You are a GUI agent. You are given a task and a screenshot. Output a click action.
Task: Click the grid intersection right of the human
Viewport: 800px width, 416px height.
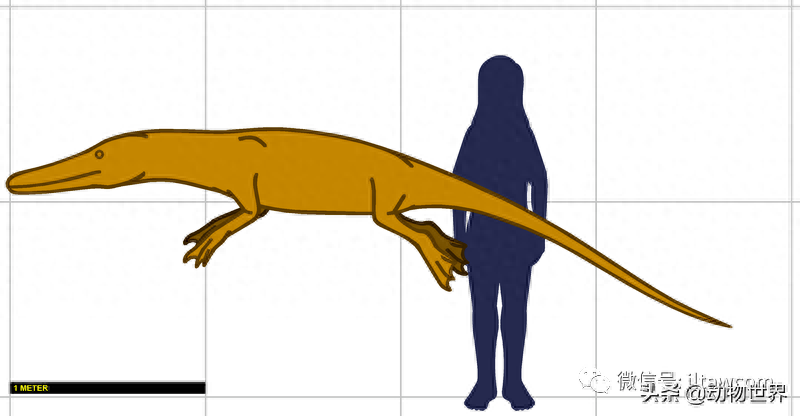596,201
